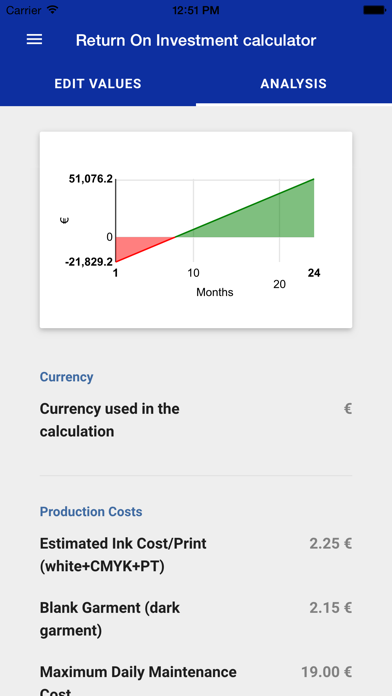Select the Estimated Ink Cost/Print row
The width and height of the screenshot is (392, 696).
(196, 555)
